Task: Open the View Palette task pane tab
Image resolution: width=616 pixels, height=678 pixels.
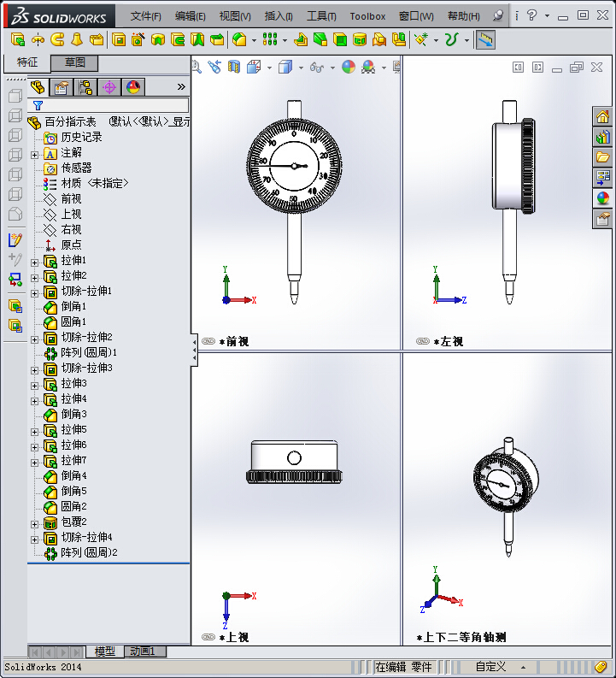Action: 602,178
